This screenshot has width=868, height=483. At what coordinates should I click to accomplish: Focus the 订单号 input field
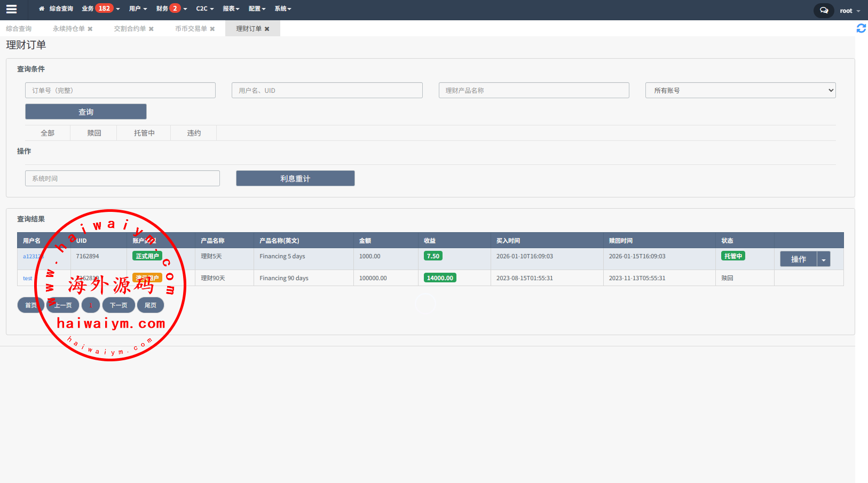[x=120, y=90]
